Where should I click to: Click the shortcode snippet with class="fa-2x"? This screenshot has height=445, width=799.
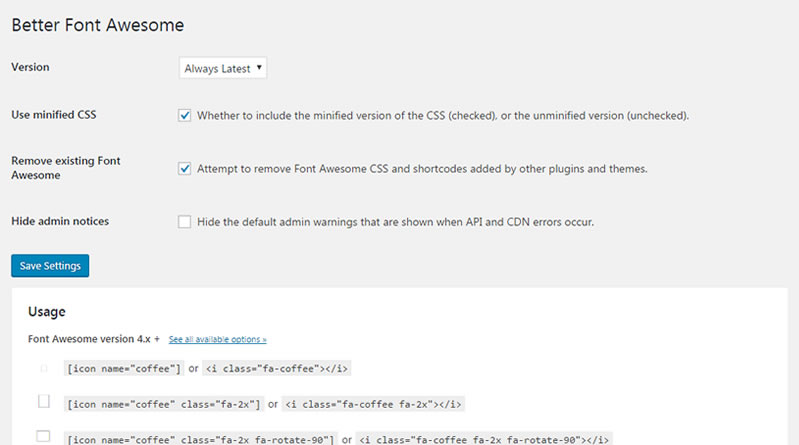(x=164, y=404)
